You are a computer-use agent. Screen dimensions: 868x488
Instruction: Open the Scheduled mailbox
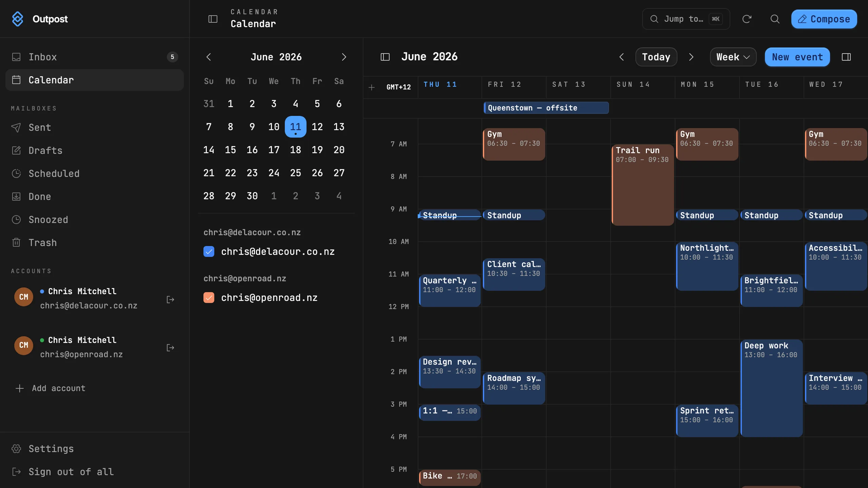tap(95, 174)
